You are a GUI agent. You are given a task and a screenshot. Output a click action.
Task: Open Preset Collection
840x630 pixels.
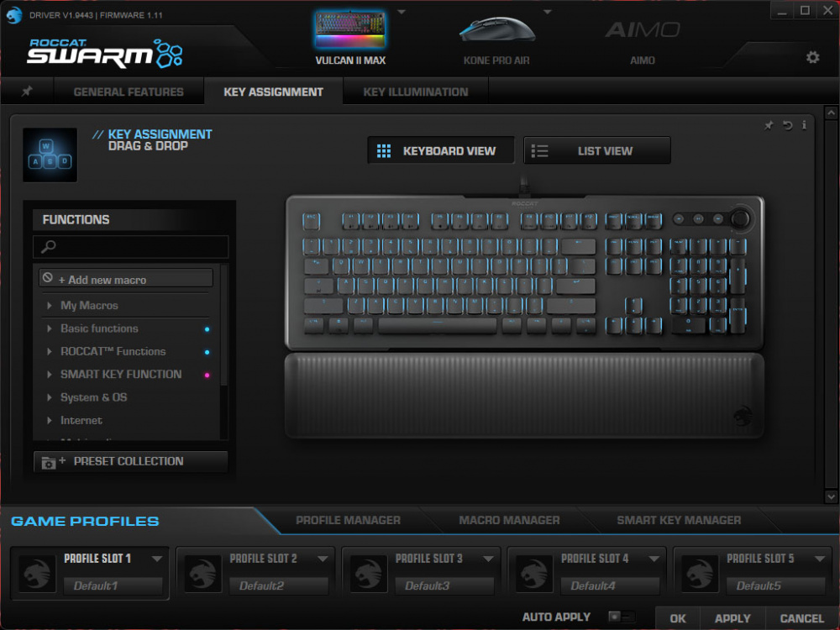[x=131, y=461]
